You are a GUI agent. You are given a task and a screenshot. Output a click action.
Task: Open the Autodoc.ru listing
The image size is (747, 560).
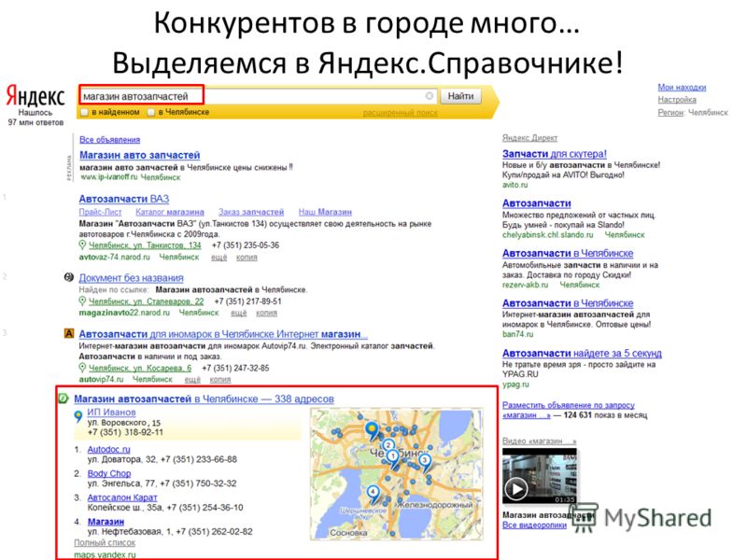pyautogui.click(x=108, y=450)
